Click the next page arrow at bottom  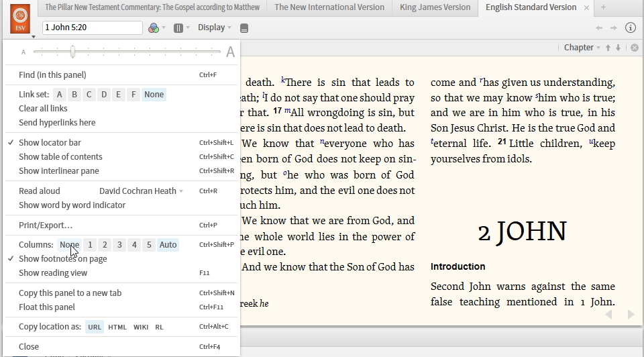631,315
